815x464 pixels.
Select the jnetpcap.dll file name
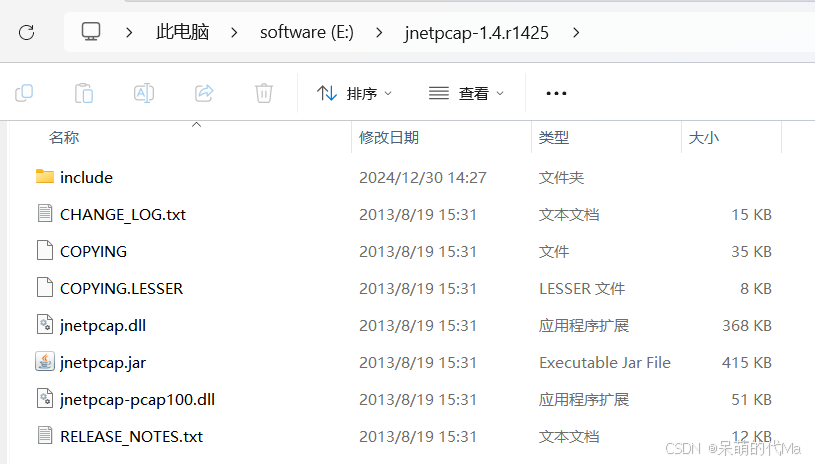click(x=103, y=326)
